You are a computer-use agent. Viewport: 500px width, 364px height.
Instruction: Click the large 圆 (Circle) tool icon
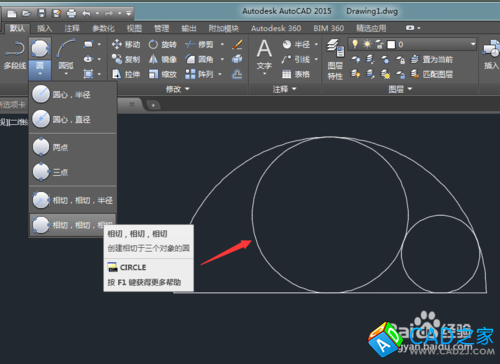pyautogui.click(x=40, y=48)
